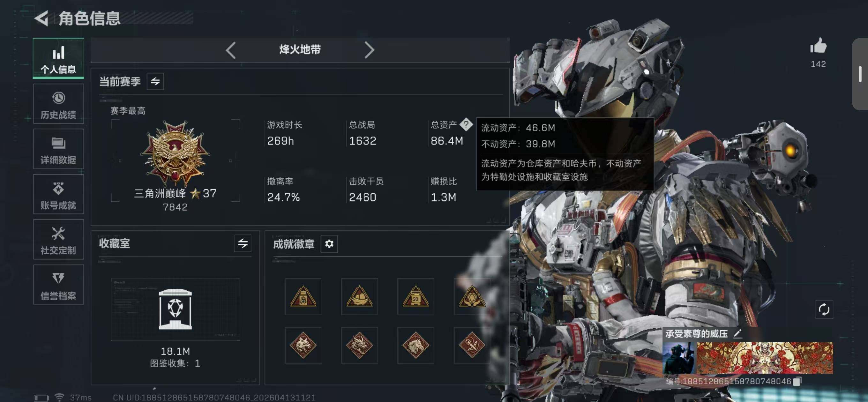Toggle the 当前赛季 season switch button

(x=155, y=81)
